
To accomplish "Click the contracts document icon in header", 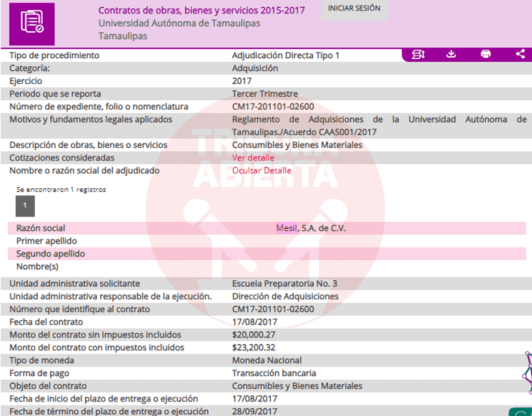I will (32, 23).
